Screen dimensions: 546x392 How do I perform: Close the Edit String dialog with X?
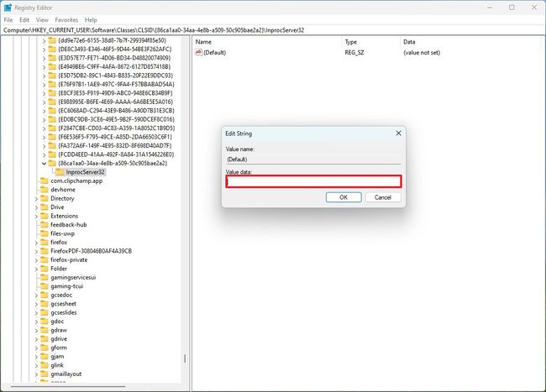398,133
